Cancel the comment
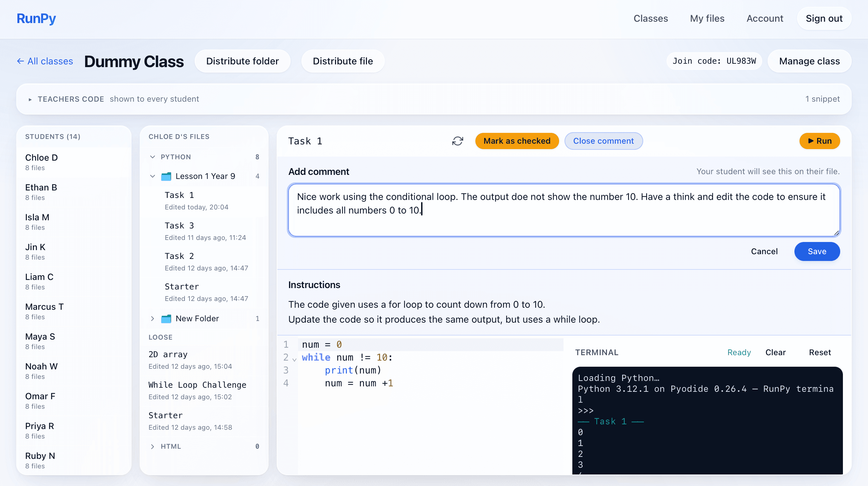The height and width of the screenshot is (486, 868). pyautogui.click(x=764, y=251)
